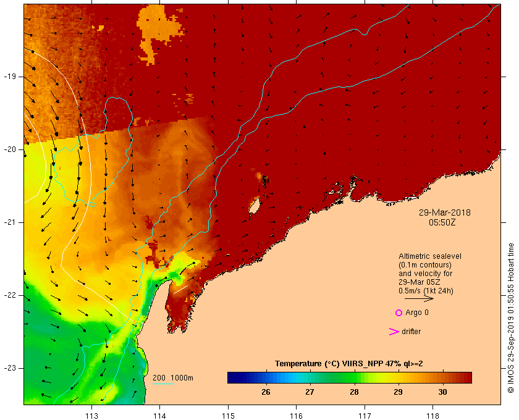Click the Altimetric sealevel label
519x420 pixels.
tap(429, 256)
